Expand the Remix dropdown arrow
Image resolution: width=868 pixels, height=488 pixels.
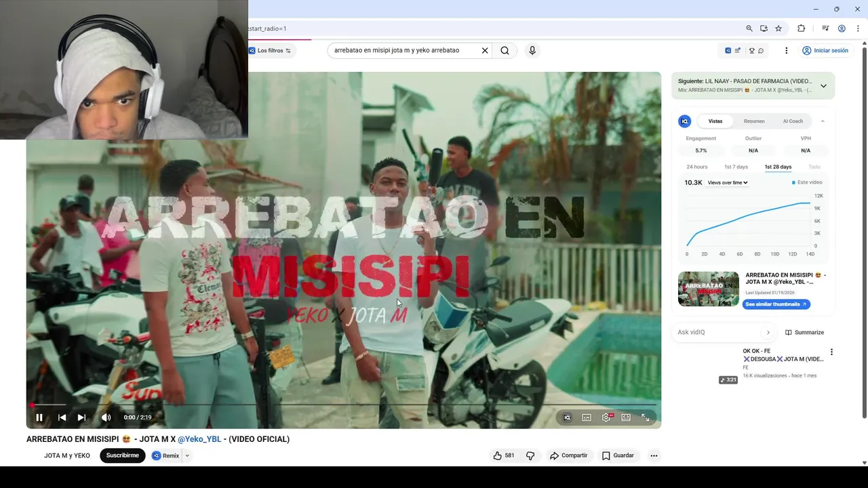click(x=187, y=455)
